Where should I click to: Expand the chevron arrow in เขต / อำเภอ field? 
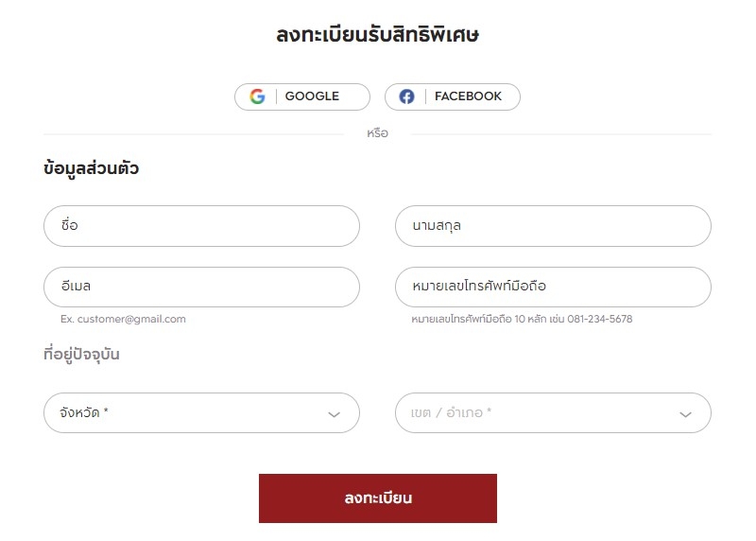(686, 414)
